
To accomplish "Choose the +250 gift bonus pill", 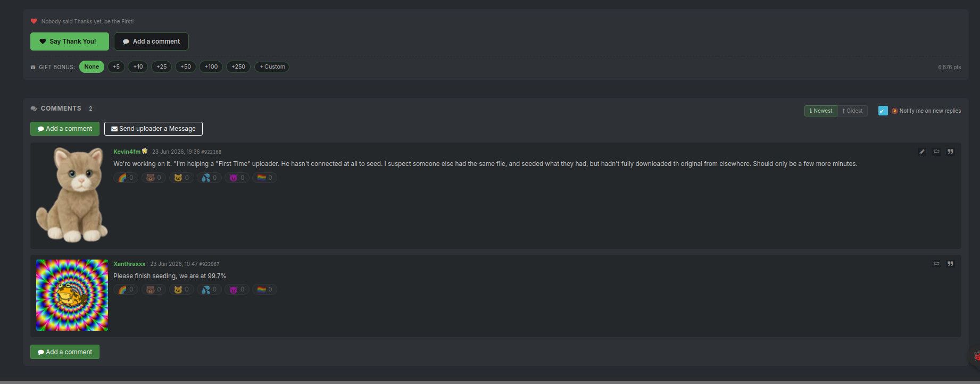I will (x=238, y=66).
